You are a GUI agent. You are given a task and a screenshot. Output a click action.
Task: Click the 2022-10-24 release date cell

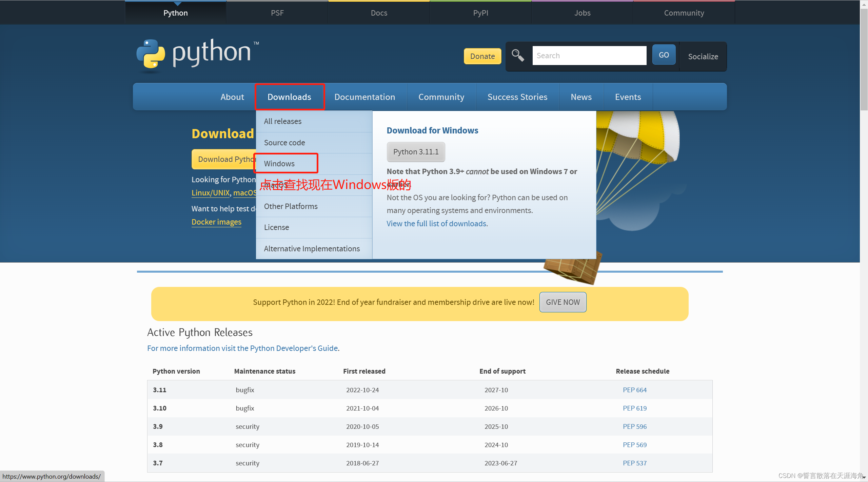coord(362,390)
